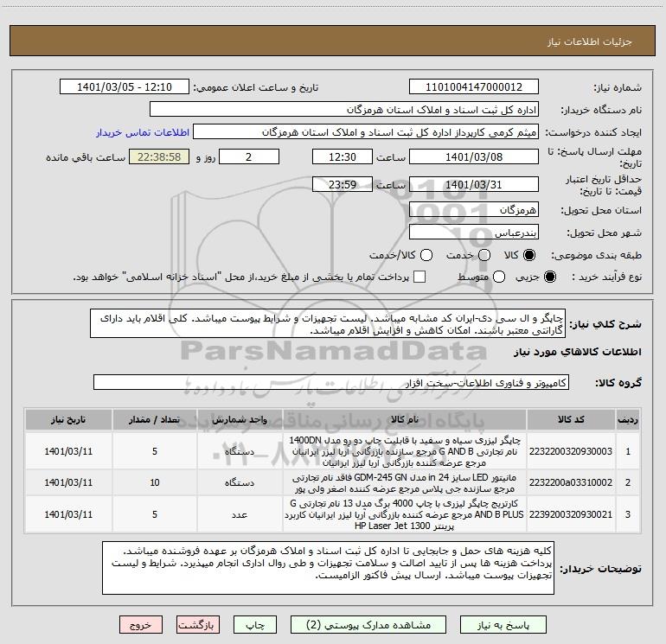
Task: Click the delivery province field هرمزگان
Action: (x=474, y=209)
